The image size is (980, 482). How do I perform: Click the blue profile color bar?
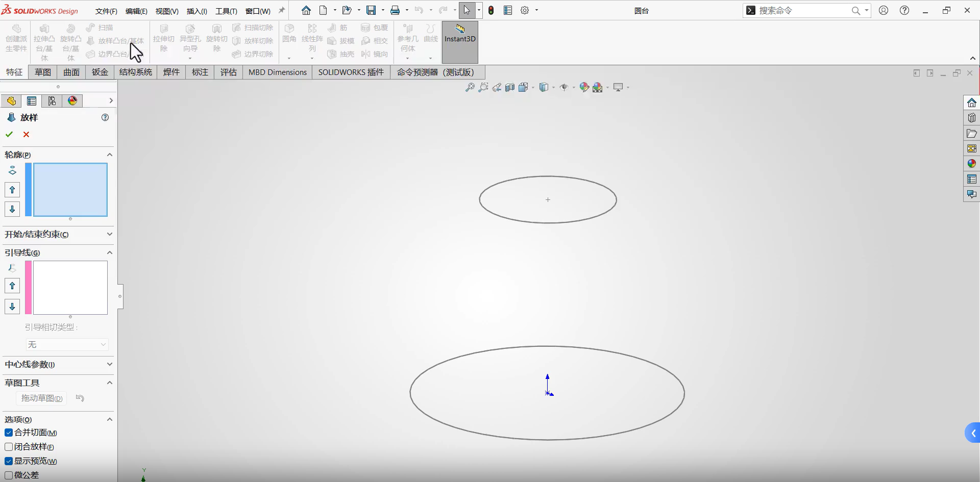(x=29, y=190)
